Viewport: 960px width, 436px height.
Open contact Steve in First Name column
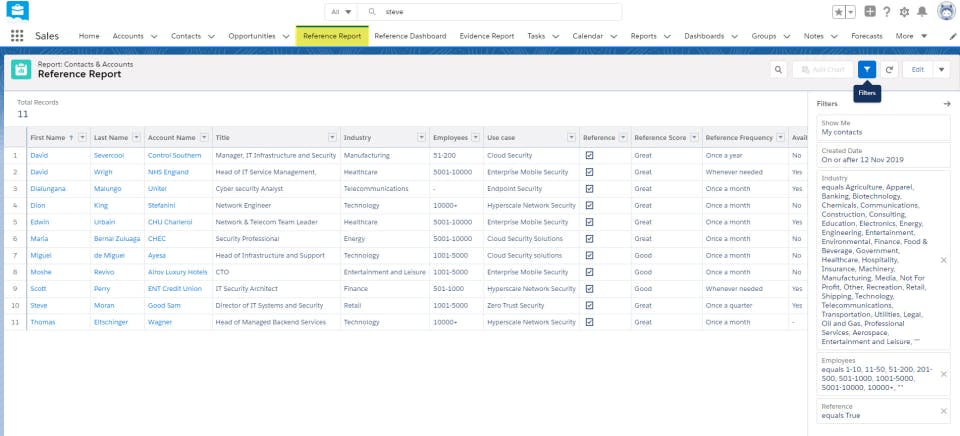39,305
